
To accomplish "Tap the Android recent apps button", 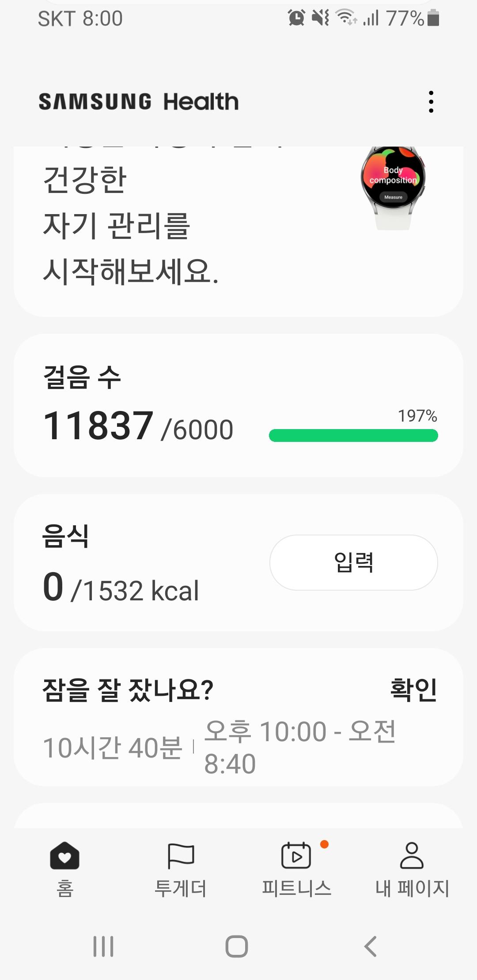I will [103, 946].
